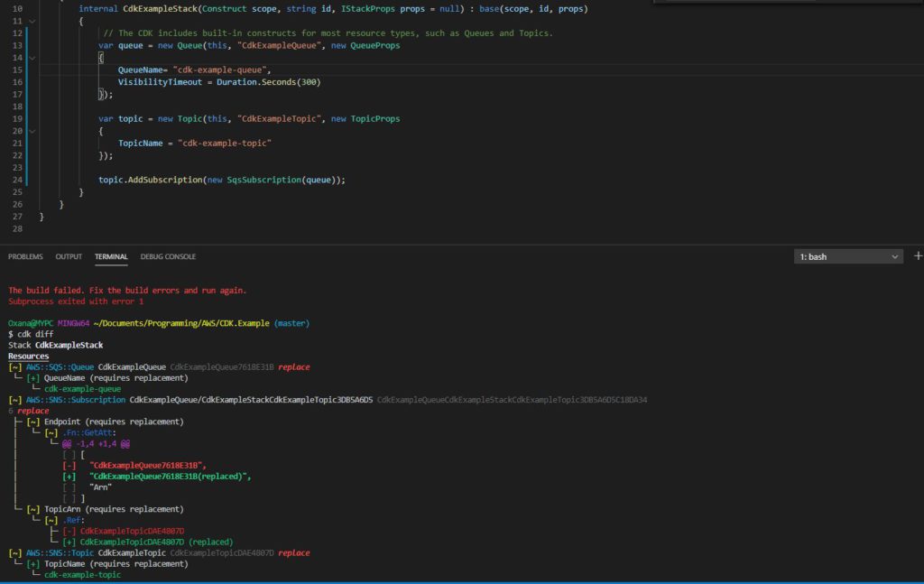Open the '1: bash' terminal selector dropdown
924x584 pixels.
[x=848, y=257]
